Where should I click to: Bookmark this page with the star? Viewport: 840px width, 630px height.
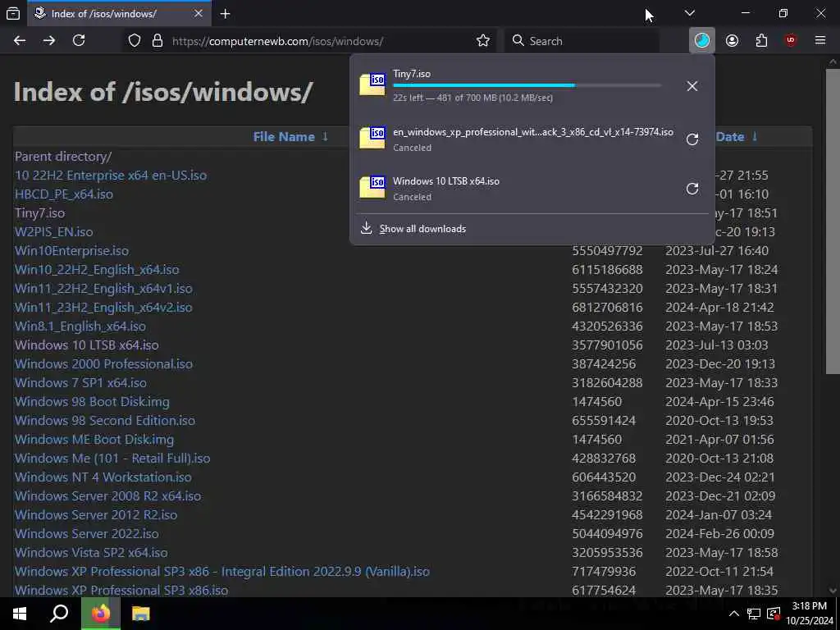[483, 41]
